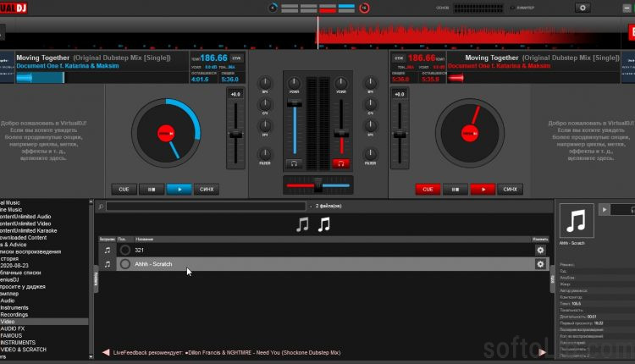
Task: Pause the right deck
Action: (456, 189)
